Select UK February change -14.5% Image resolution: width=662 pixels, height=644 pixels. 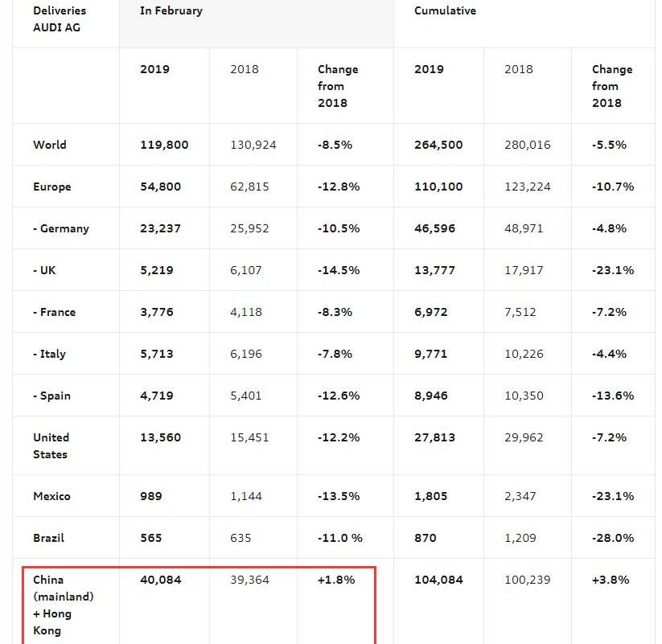339,271
